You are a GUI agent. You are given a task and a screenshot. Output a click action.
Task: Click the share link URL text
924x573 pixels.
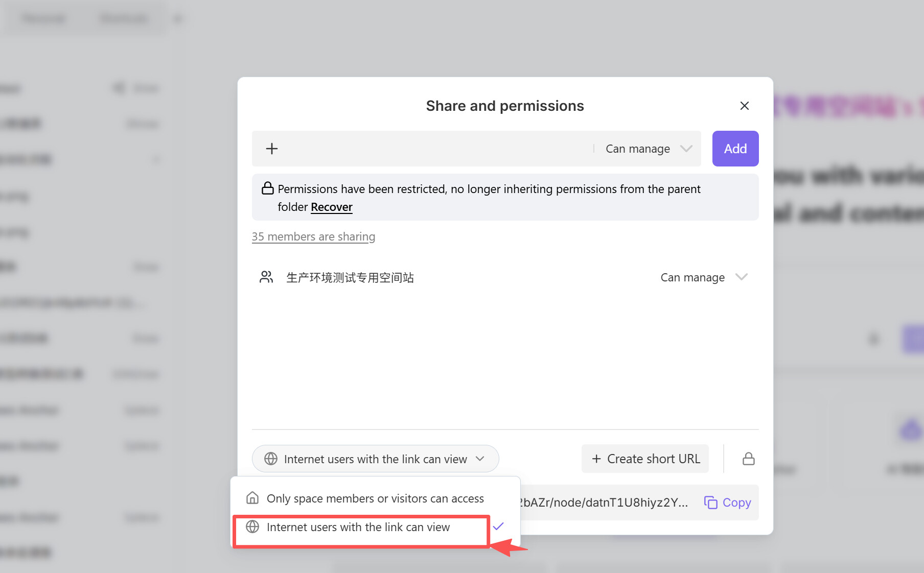(x=603, y=503)
